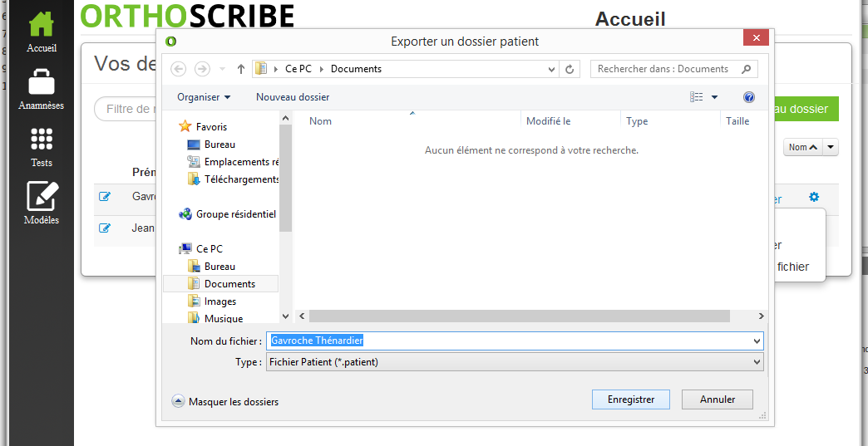
Task: Click the Annuler button
Action: [x=718, y=399]
